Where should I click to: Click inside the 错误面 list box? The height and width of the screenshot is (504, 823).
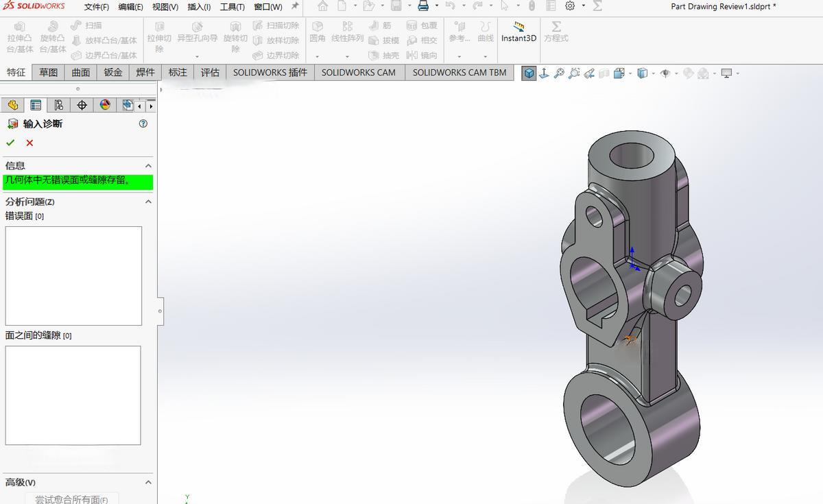click(73, 276)
